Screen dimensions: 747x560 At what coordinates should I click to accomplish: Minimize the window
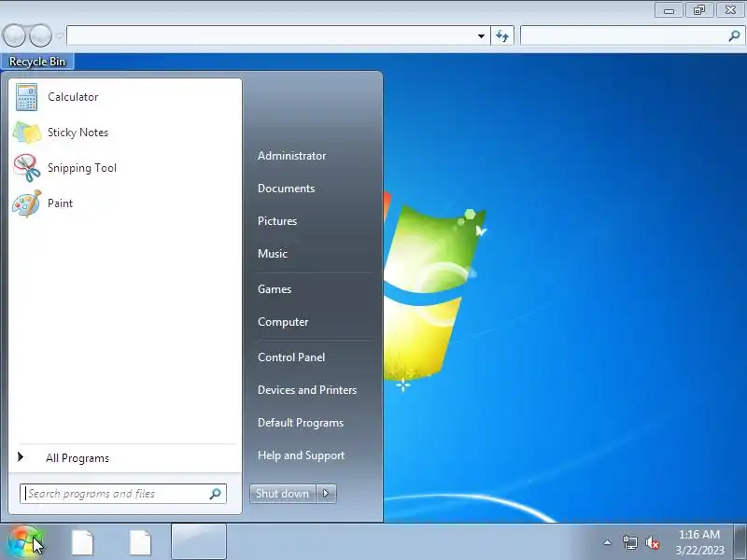pyautogui.click(x=669, y=10)
